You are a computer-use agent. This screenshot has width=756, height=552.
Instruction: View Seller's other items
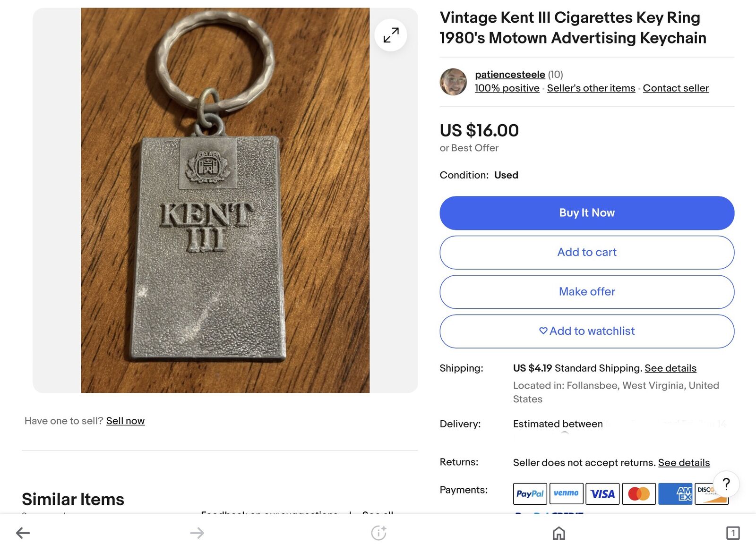[591, 88]
